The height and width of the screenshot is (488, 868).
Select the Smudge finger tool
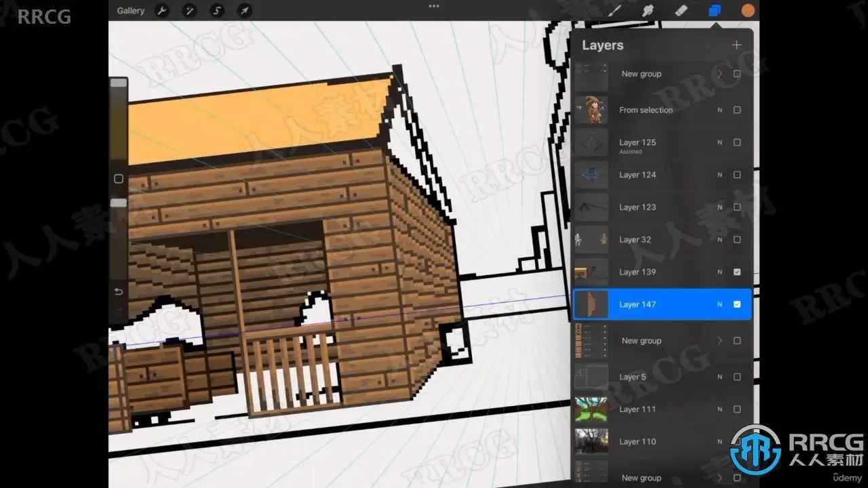[x=648, y=10]
